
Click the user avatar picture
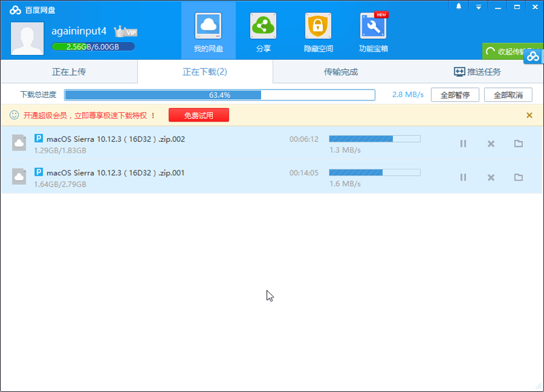click(x=27, y=39)
